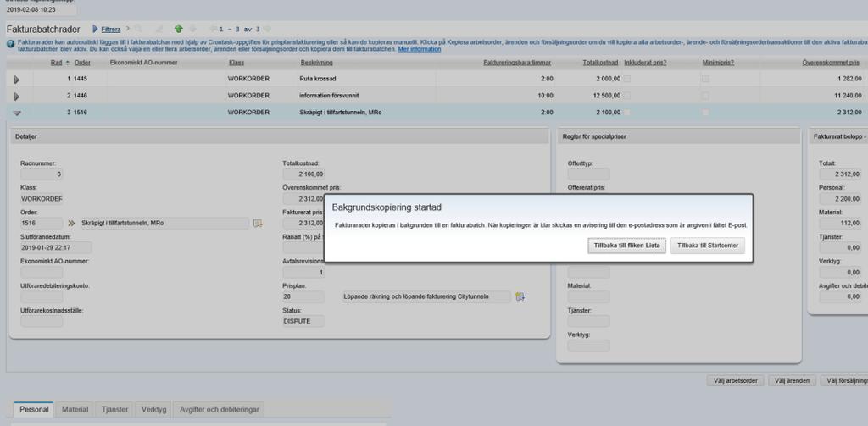Click Tillbaka till Startcenter button
Viewport: 868px width, 426px height.
tap(708, 246)
